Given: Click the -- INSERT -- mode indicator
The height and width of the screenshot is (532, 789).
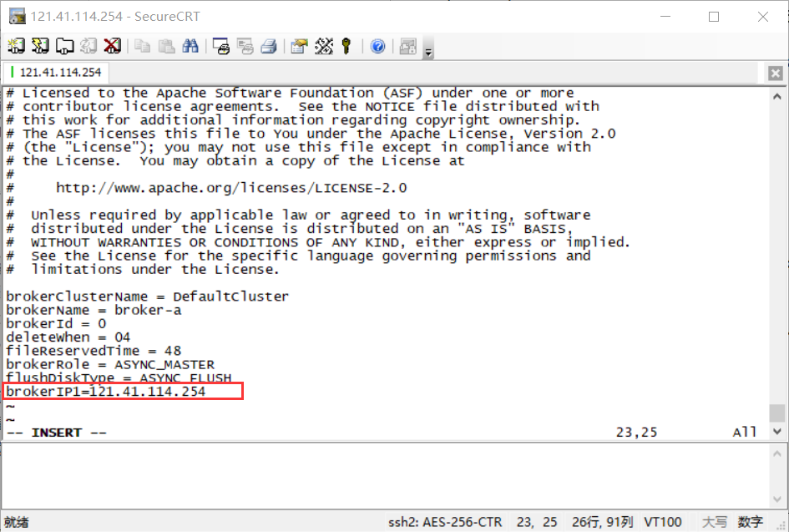Looking at the screenshot, I should 57,433.
